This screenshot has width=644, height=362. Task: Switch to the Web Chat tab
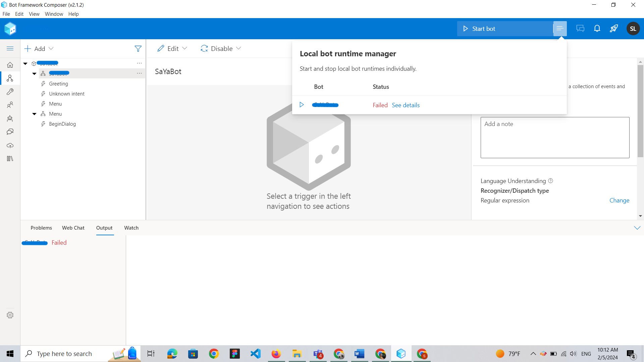click(73, 228)
